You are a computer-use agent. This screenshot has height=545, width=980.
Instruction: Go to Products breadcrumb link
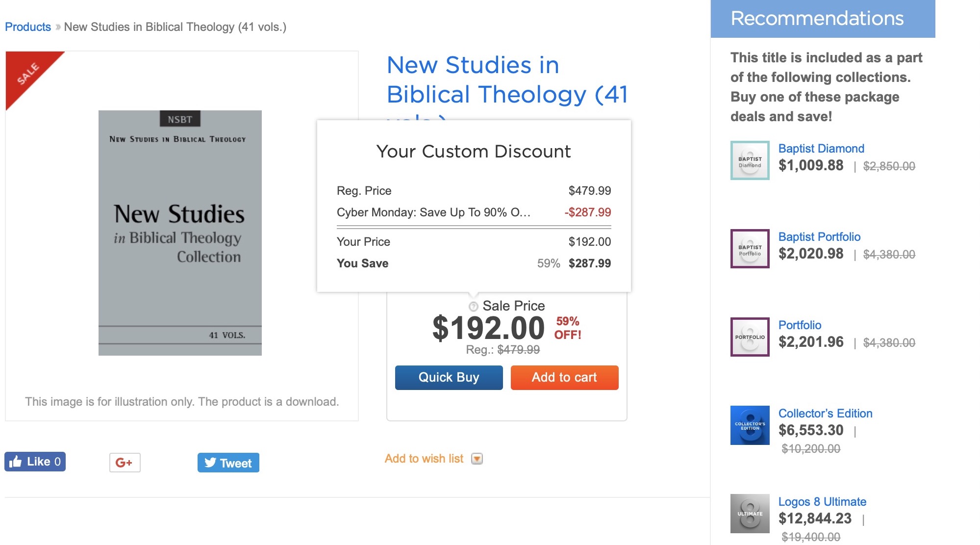click(28, 27)
